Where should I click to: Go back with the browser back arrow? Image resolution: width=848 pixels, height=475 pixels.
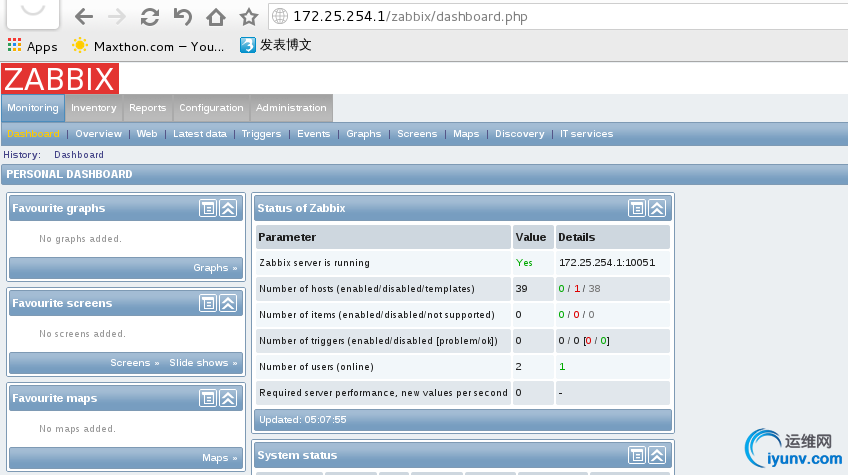point(84,17)
